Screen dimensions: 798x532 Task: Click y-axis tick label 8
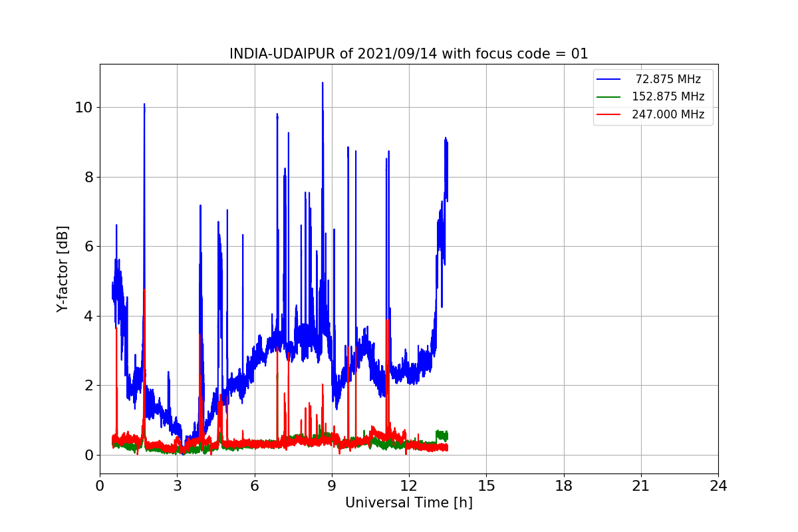[89, 177]
